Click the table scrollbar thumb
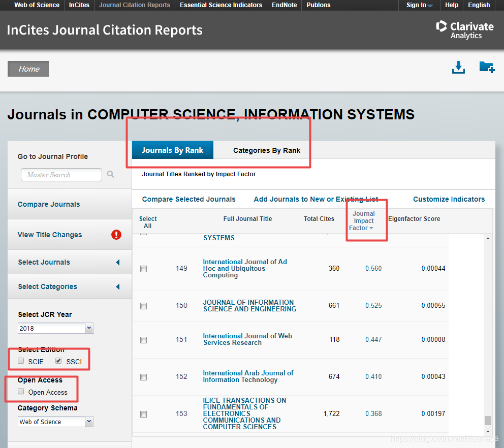The height and width of the screenshot is (448, 504). point(488,420)
